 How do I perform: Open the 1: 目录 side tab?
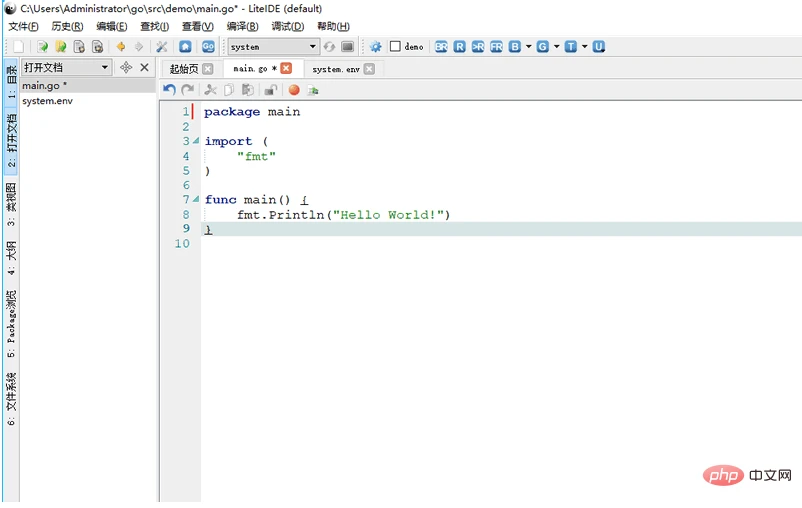point(11,82)
